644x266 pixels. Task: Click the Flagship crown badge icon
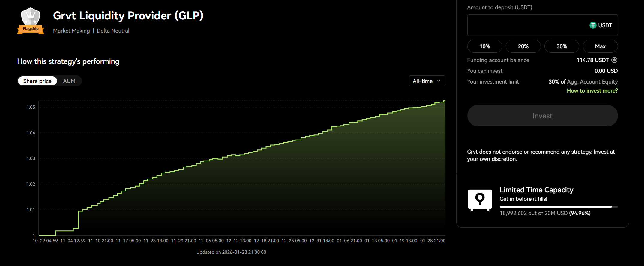pyautogui.click(x=31, y=21)
